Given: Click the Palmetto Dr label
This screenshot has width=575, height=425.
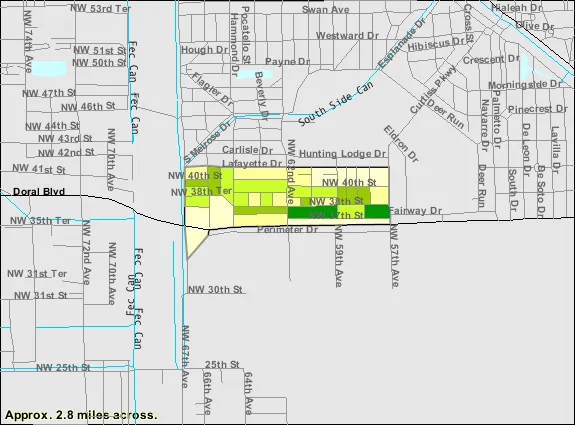Looking at the screenshot, I should (497, 119).
